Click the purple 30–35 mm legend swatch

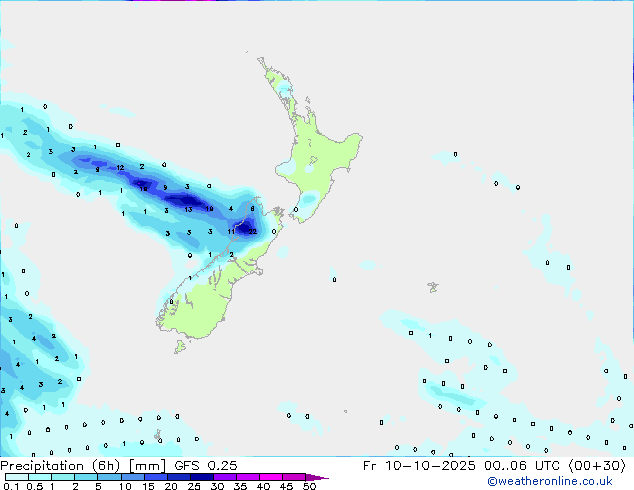pos(224,477)
